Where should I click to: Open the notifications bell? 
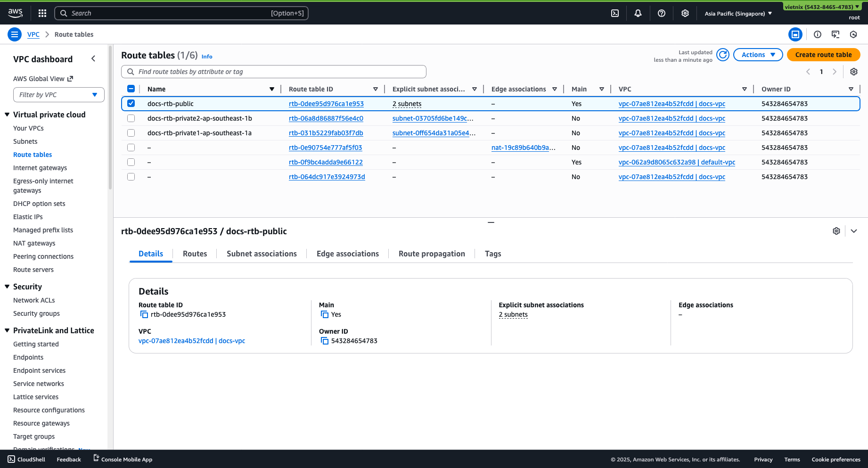pyautogui.click(x=638, y=13)
